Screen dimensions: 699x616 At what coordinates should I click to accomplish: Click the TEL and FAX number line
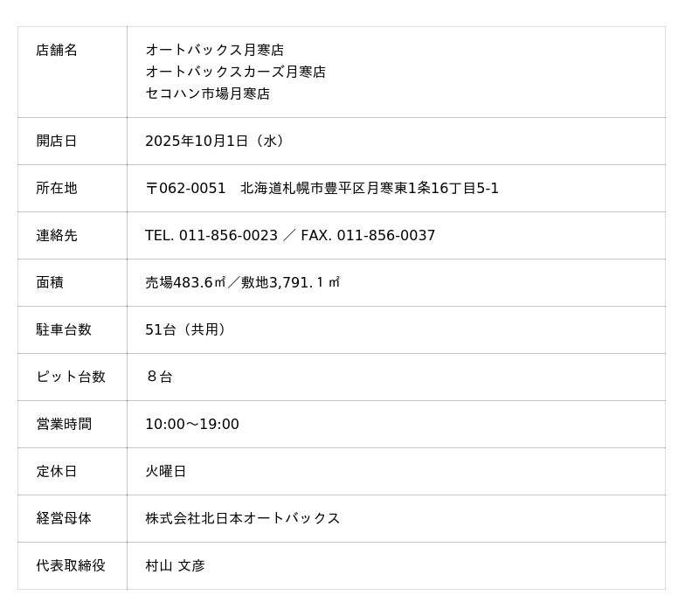(290, 236)
